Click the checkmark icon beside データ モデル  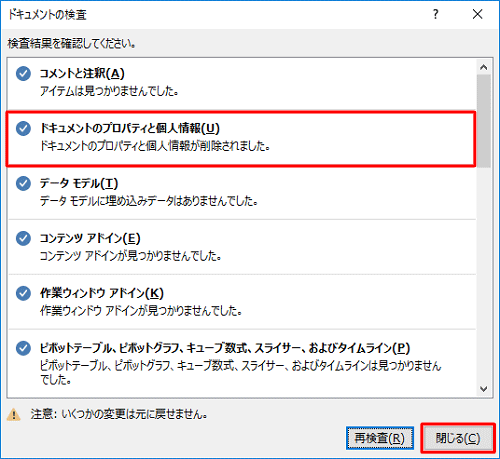23,184
